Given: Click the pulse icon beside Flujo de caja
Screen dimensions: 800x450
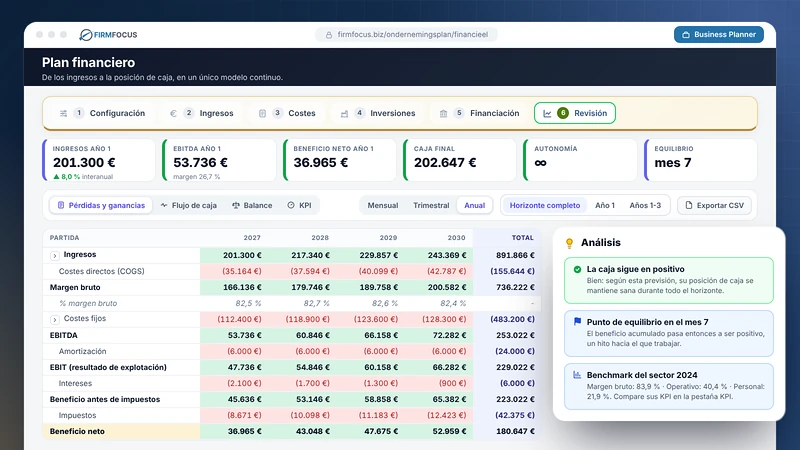Looking at the screenshot, I should 164,205.
